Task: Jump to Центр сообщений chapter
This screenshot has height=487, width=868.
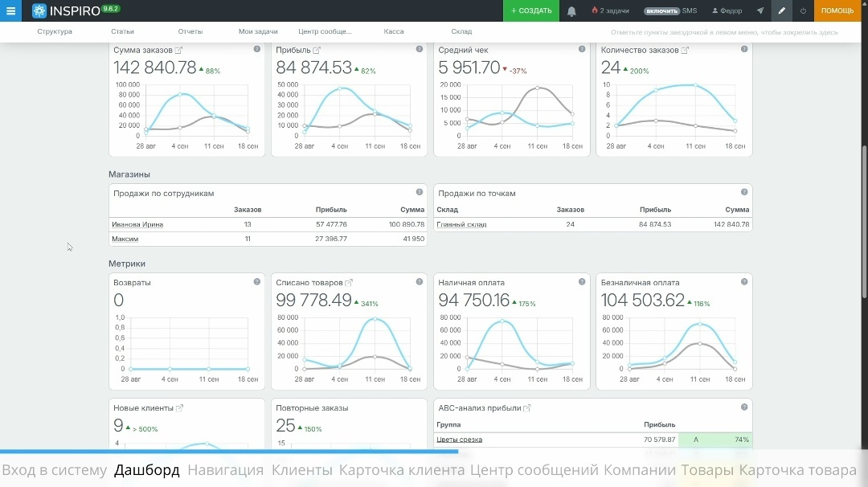Action: (534, 470)
